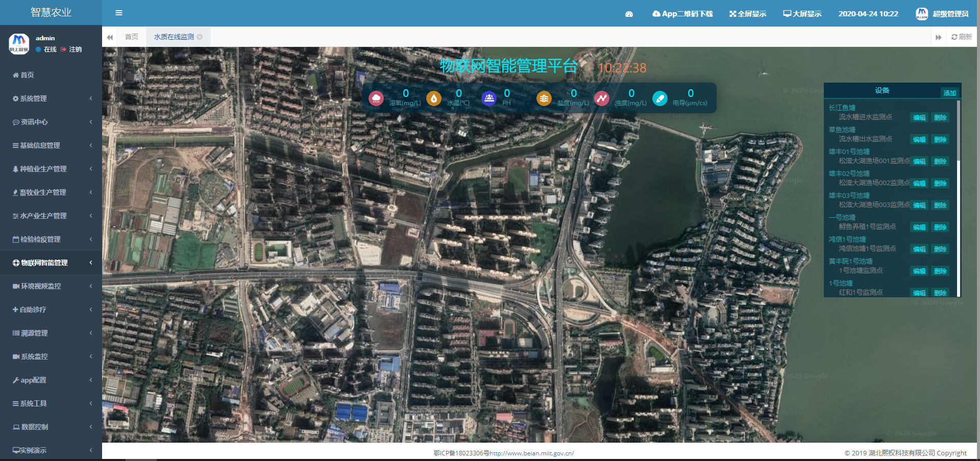Delete 鲟鱼养殖1号监测点 device
Viewport: 980px width, 461px height.
point(940,227)
